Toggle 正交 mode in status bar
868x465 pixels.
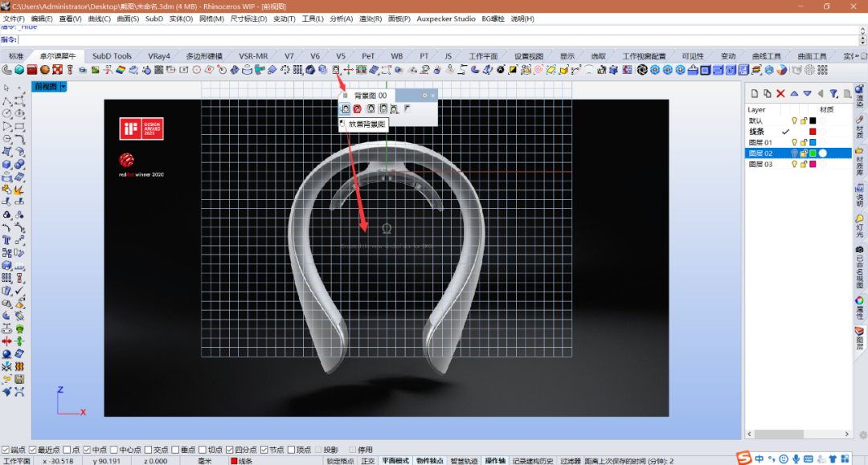367,461
